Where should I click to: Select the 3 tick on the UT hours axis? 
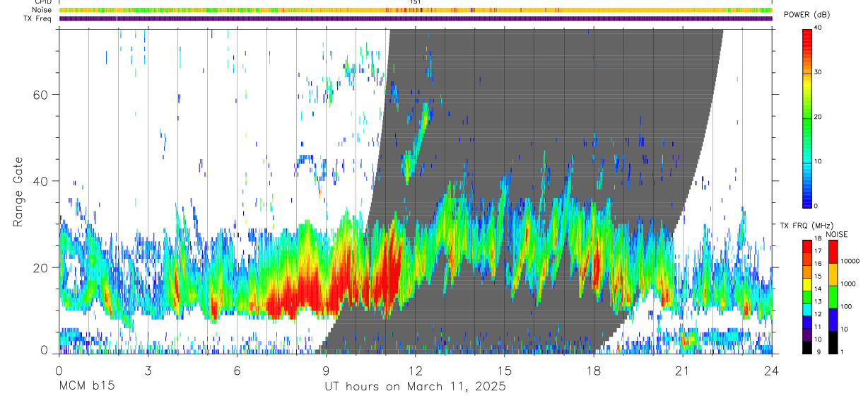(148, 370)
